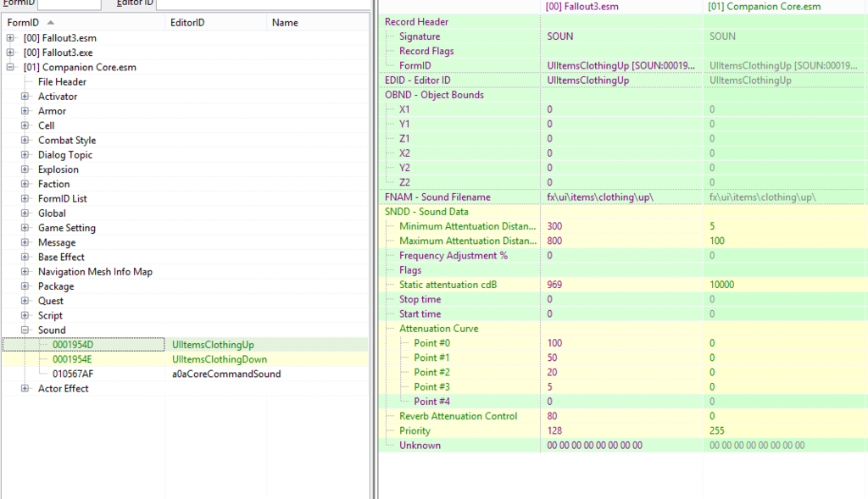Select the Attenuation Curve row
The width and height of the screenshot is (868, 499).
coord(623,329)
